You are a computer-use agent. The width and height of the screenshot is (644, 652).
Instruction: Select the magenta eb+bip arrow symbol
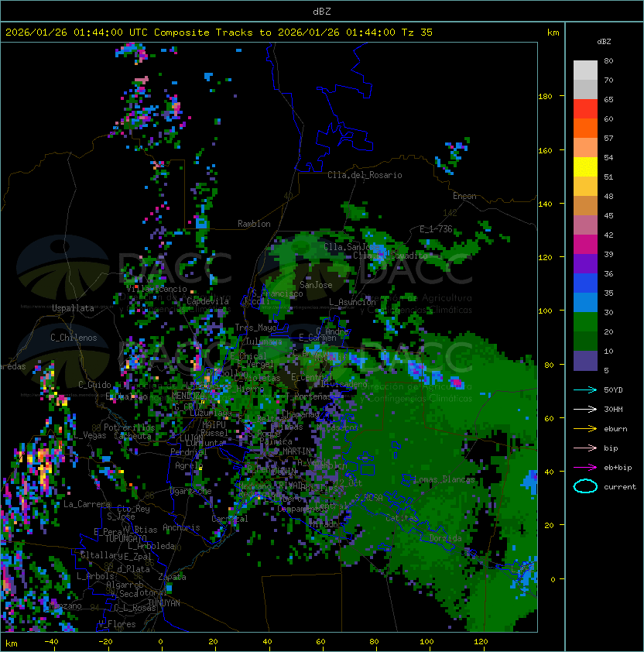point(585,467)
